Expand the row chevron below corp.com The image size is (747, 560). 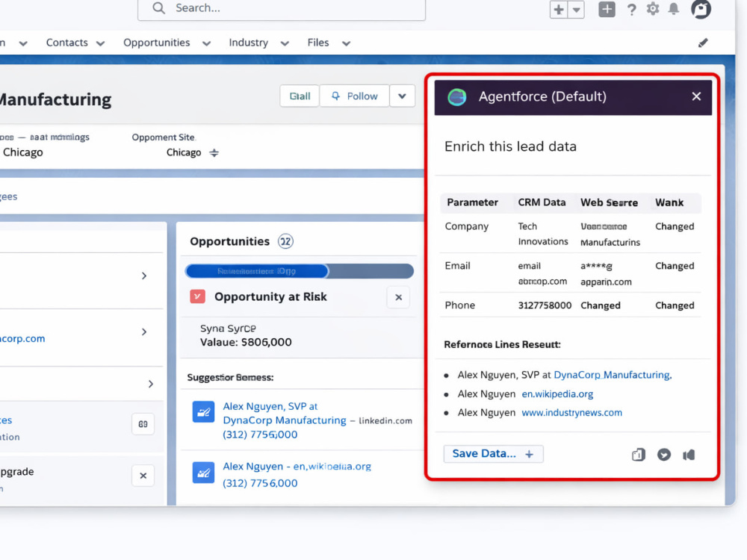pyautogui.click(x=151, y=384)
